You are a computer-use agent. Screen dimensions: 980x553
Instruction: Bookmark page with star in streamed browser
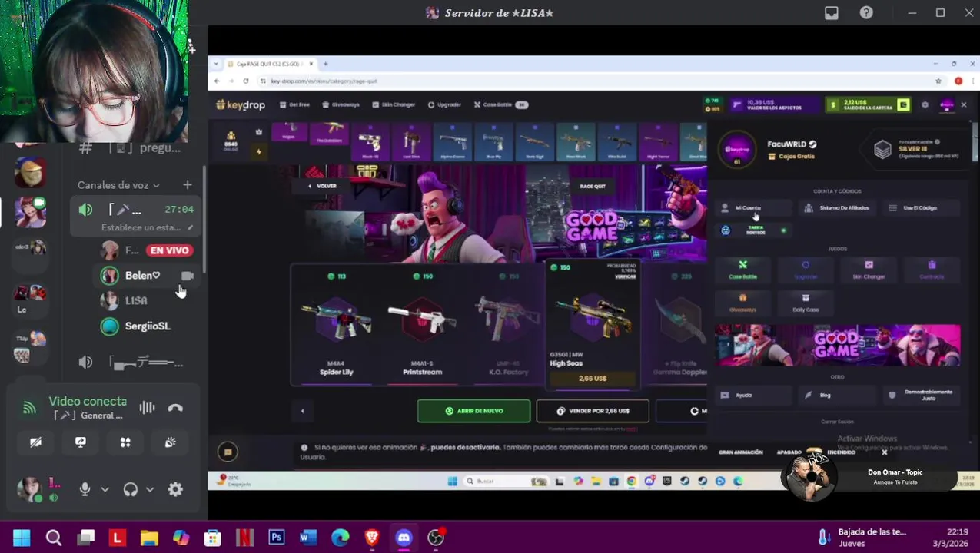(x=938, y=81)
